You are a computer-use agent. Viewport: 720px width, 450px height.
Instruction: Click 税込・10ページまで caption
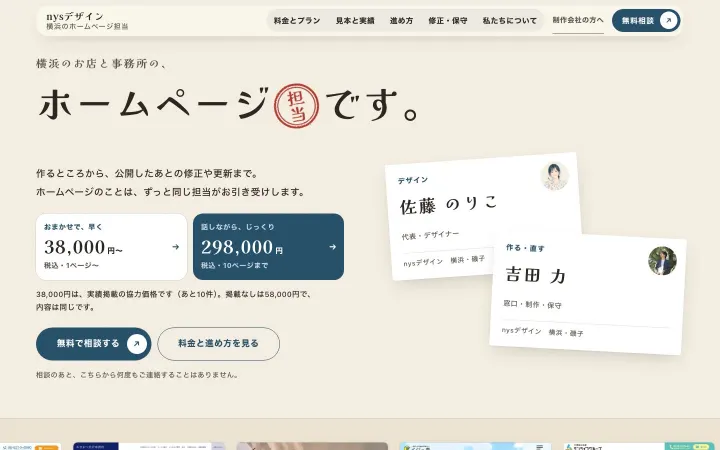pyautogui.click(x=235, y=265)
